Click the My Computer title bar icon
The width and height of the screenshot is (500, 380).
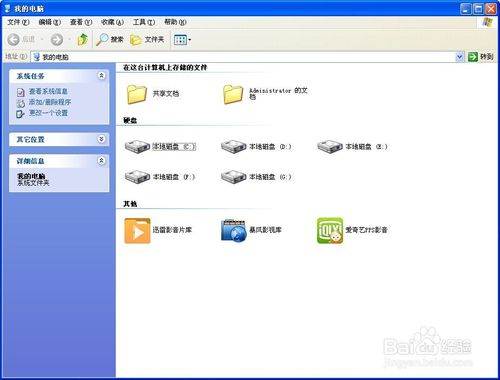coord(7,8)
